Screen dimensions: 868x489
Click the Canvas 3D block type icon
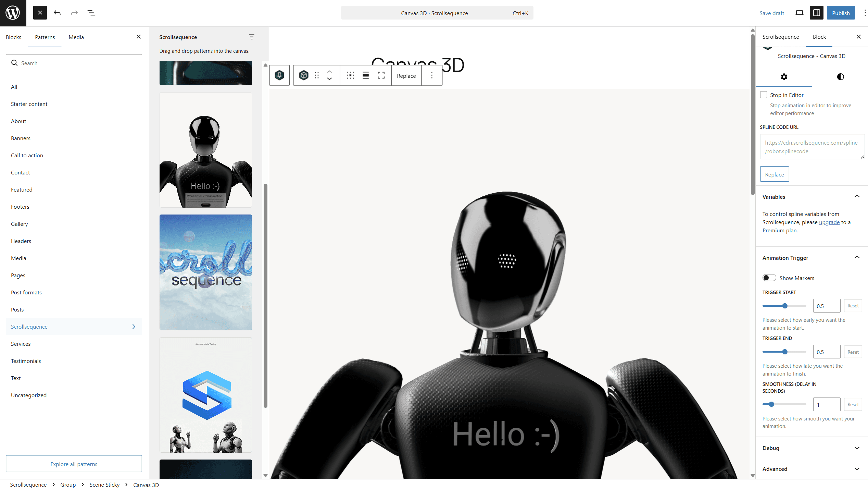point(303,75)
